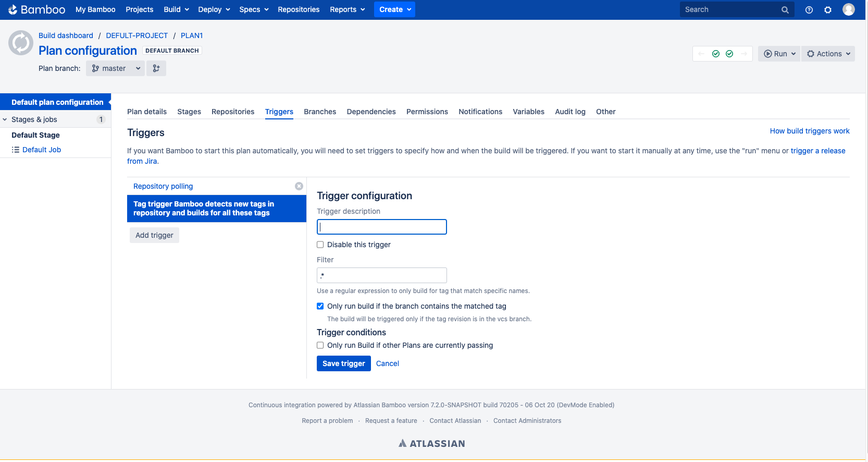Open the Actions dropdown
The image size is (868, 462).
(x=828, y=54)
